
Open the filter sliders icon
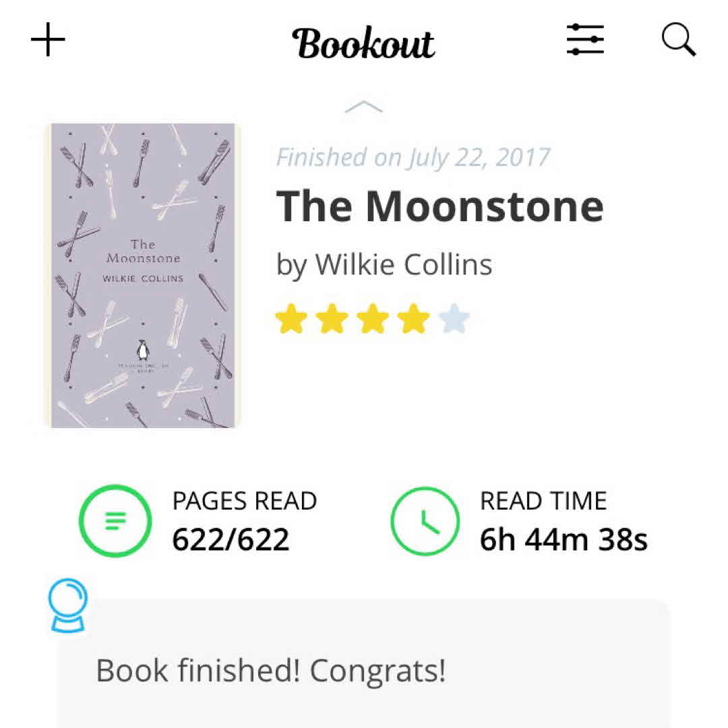point(584,40)
